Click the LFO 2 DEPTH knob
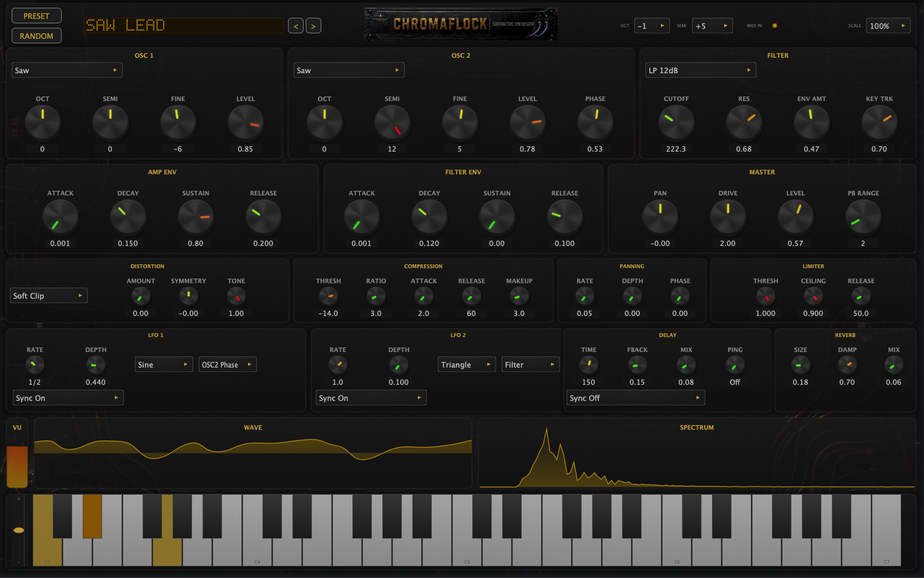Screen dimensions: 924x578 (399, 365)
